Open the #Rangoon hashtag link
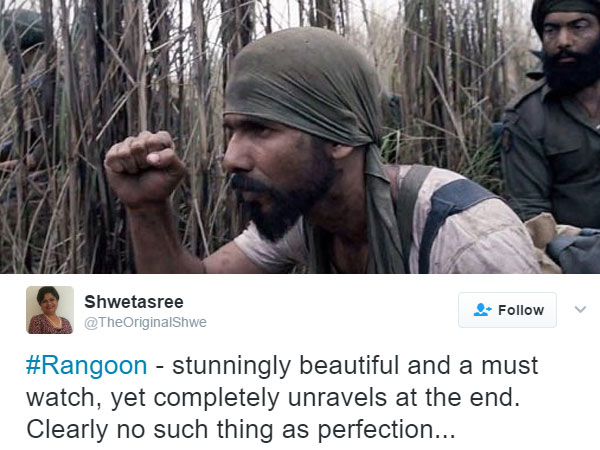The image size is (600, 450). [x=86, y=365]
